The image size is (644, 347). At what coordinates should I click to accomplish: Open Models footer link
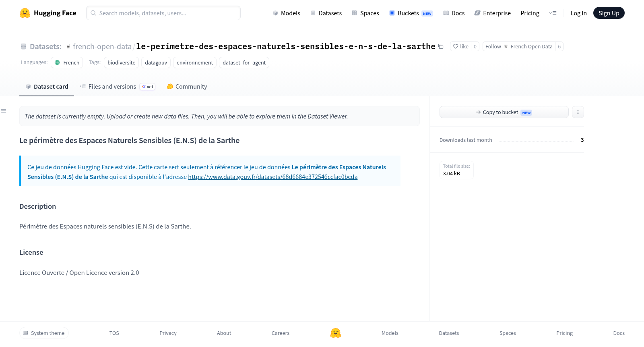coord(390,333)
